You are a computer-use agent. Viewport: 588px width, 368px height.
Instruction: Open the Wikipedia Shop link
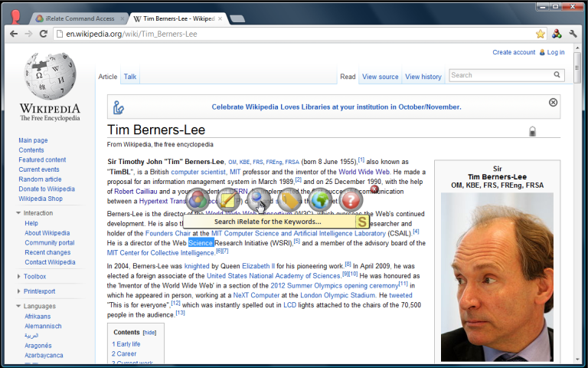coord(41,199)
